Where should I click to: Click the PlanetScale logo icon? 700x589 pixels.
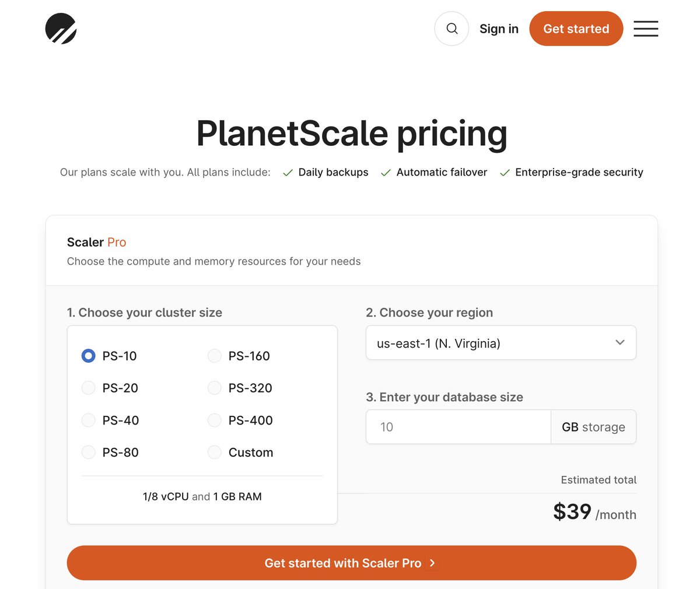pos(61,29)
